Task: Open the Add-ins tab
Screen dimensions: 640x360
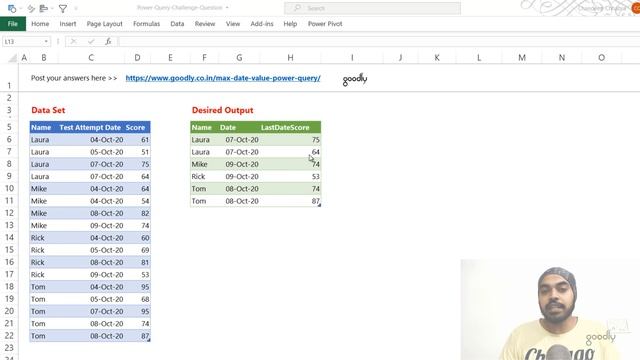Action: click(x=262, y=24)
